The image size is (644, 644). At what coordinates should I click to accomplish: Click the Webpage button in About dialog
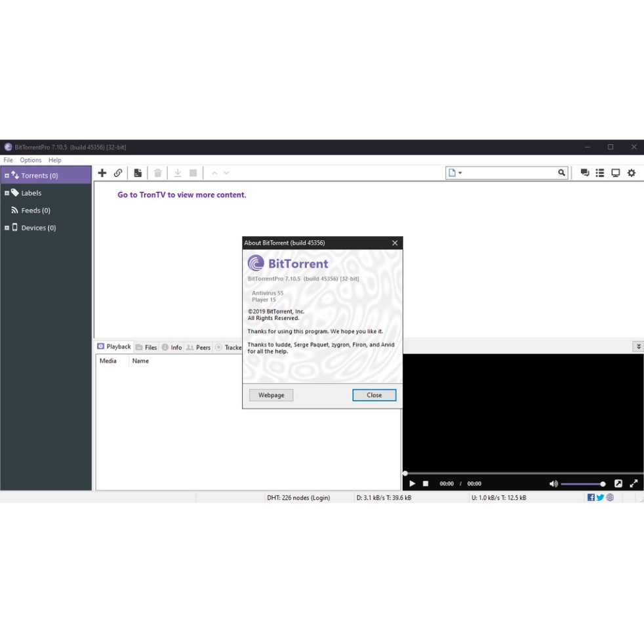click(271, 395)
